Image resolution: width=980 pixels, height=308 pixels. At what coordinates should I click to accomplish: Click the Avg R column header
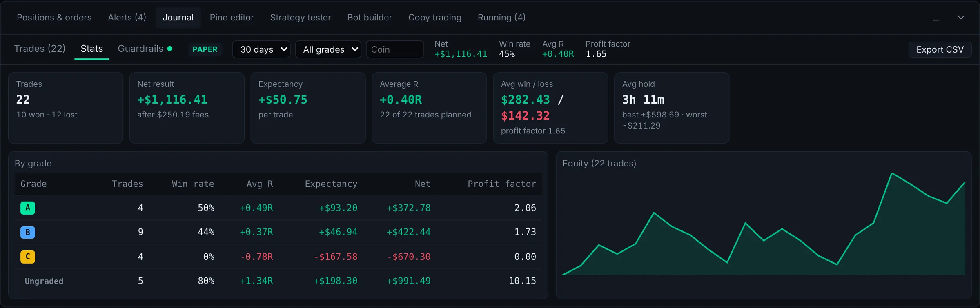pyautogui.click(x=260, y=184)
